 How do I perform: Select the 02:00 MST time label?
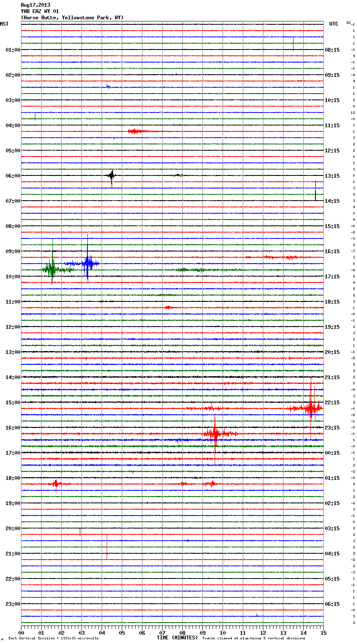[x=13, y=75]
